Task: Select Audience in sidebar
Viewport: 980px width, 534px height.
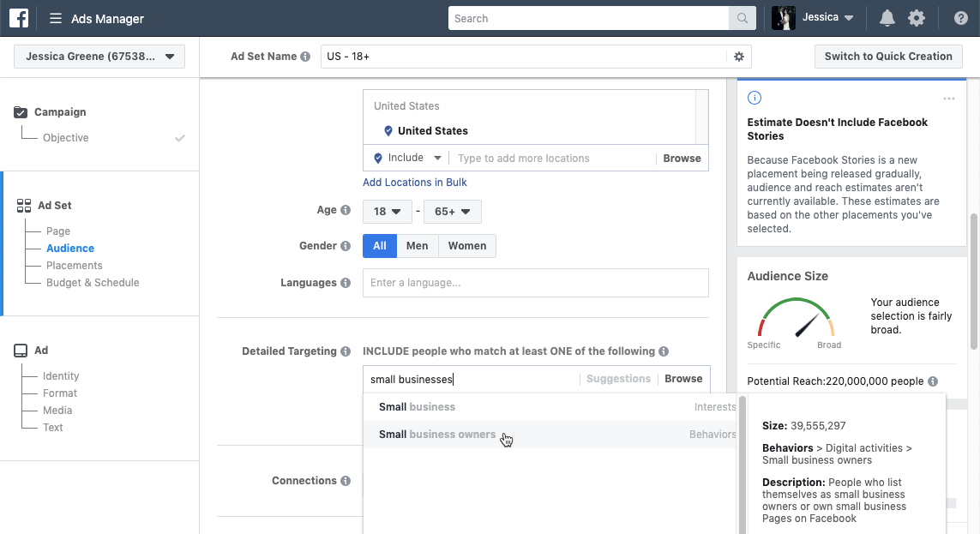Action: click(70, 248)
